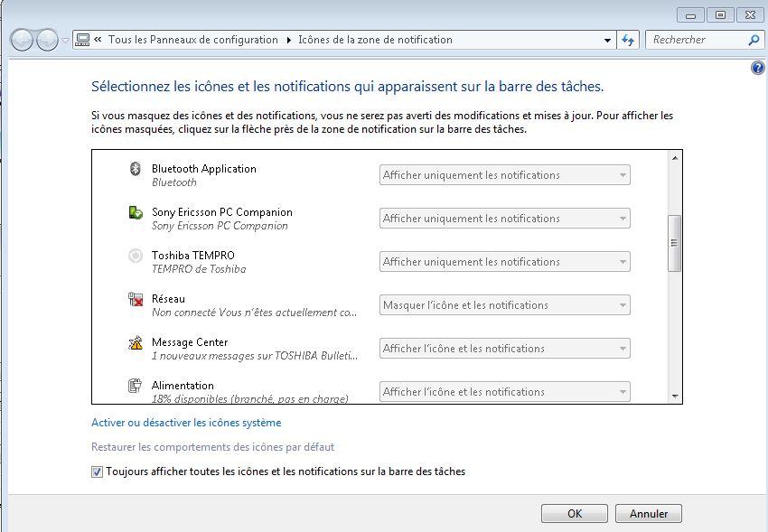Open Bluetooth Application behavior dropdown

coord(504,175)
